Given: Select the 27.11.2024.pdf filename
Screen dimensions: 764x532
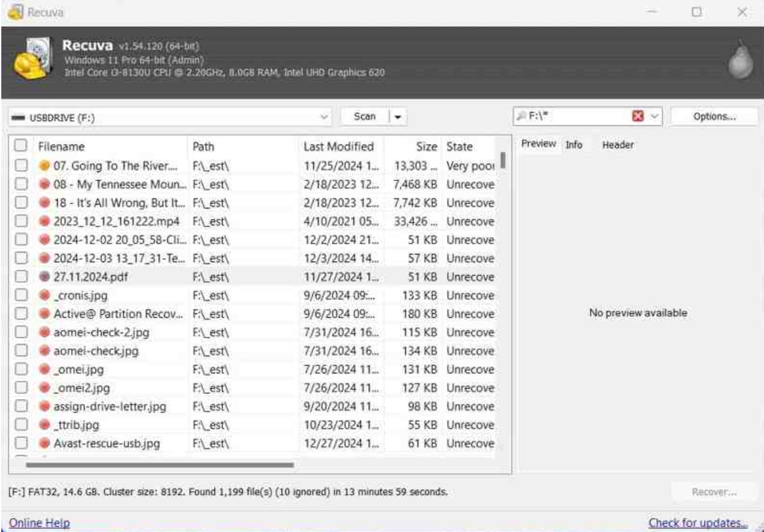Looking at the screenshot, I should pyautogui.click(x=91, y=277).
